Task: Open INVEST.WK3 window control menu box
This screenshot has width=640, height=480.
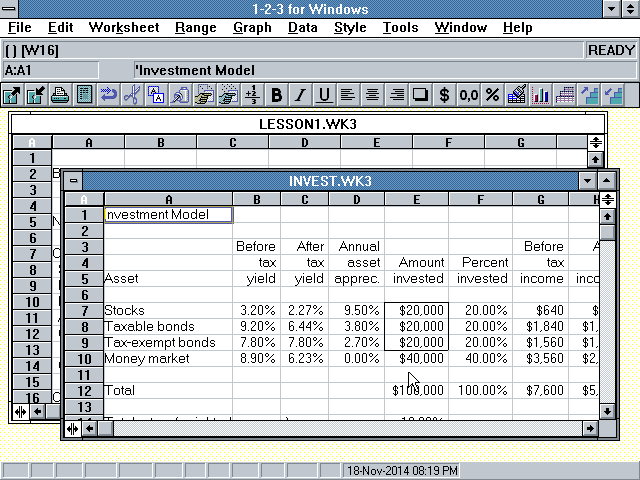Action: [73, 180]
